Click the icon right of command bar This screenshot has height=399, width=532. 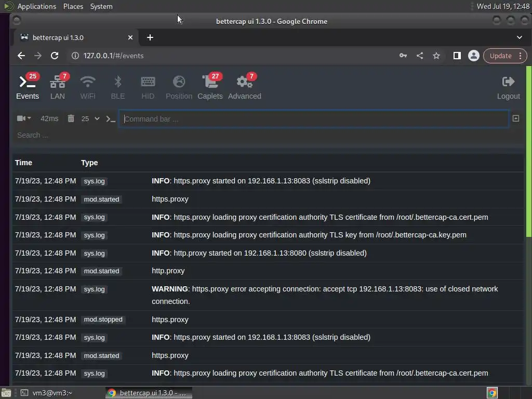[516, 118]
